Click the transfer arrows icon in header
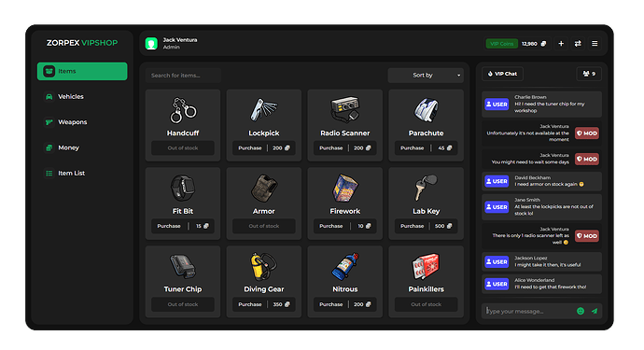Image resolution: width=644 pixels, height=350 pixels. point(578,44)
